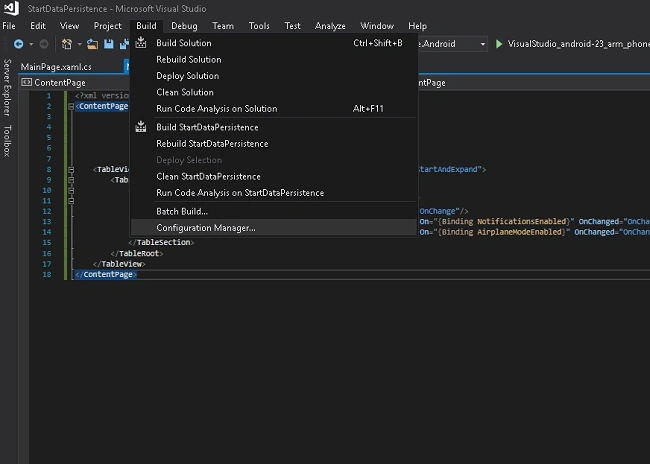The width and height of the screenshot is (650, 464).
Task: Click the closing ContentPage tag on line 18
Action: tap(106, 275)
